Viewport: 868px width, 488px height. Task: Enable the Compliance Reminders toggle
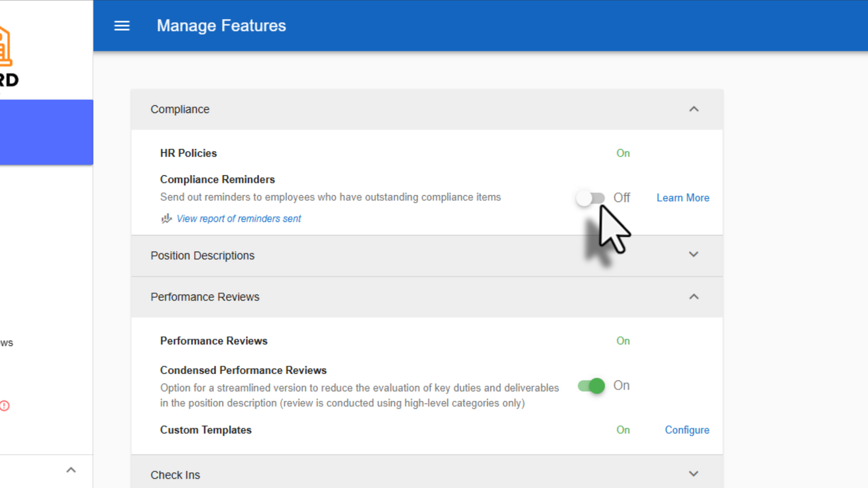(x=590, y=198)
